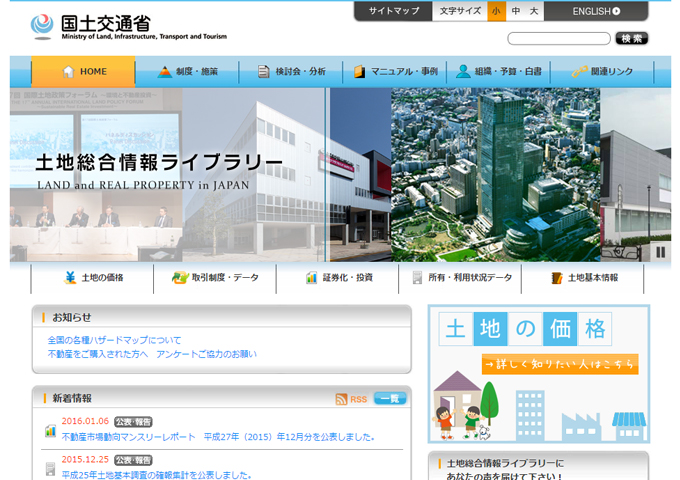Viewport: 680px width, 480px height.
Task: Click the bar chart icon for 証券化・投資
Action: coord(311,278)
